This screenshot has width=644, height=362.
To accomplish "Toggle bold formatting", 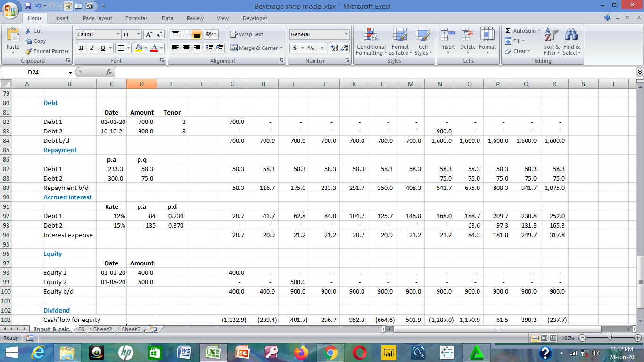I will (81, 48).
